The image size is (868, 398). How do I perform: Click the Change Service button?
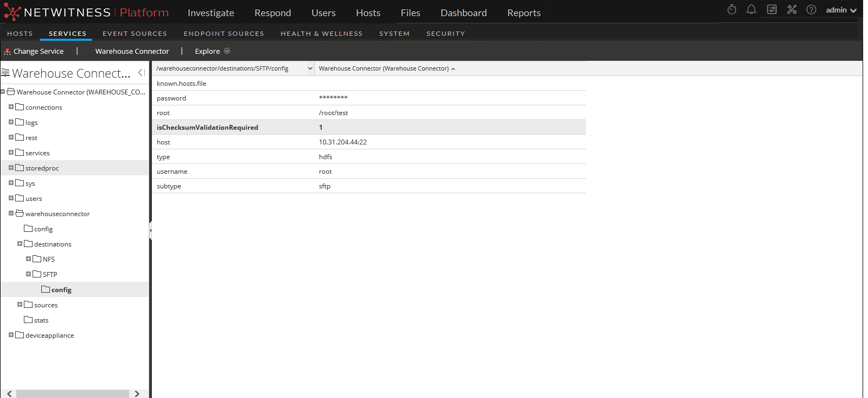pos(34,51)
